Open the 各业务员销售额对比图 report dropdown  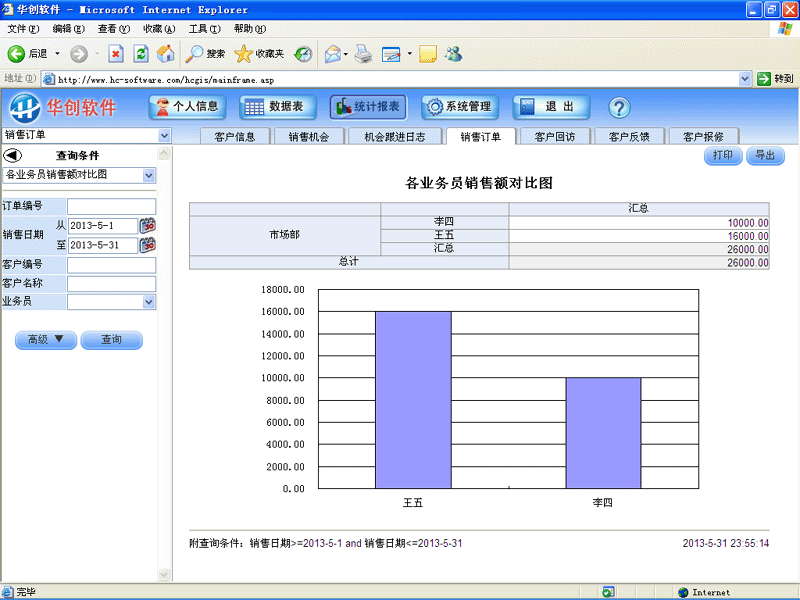[148, 176]
